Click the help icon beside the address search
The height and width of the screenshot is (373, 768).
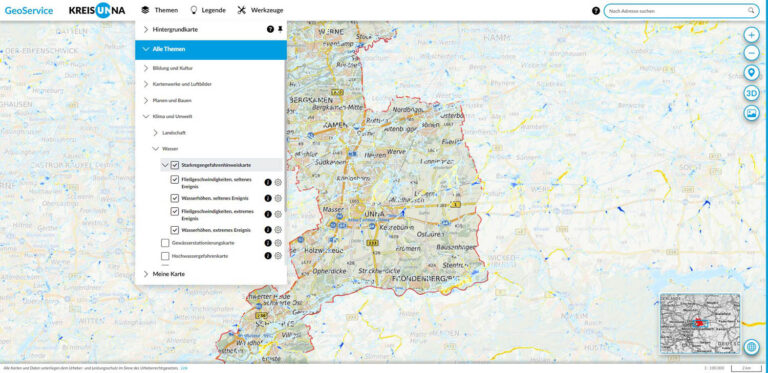(x=596, y=10)
